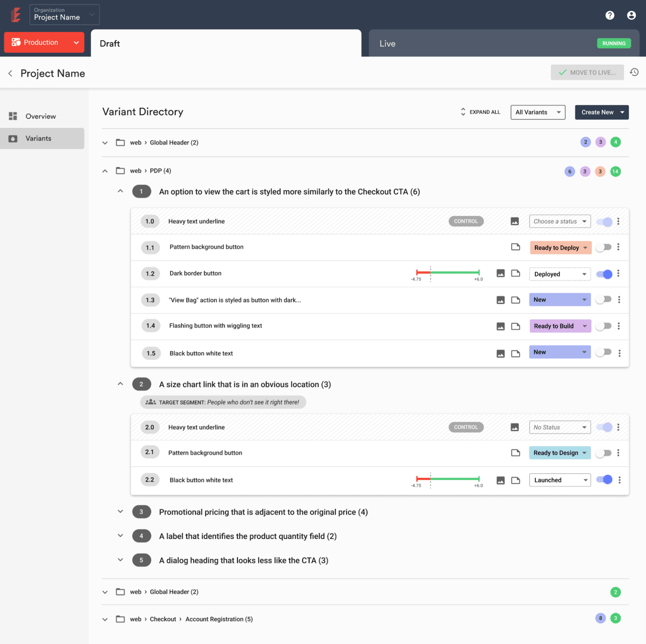Screen dimensions: 646x644
Task: Open Ready to Deploy status dropdown
Action: pyautogui.click(x=560, y=248)
